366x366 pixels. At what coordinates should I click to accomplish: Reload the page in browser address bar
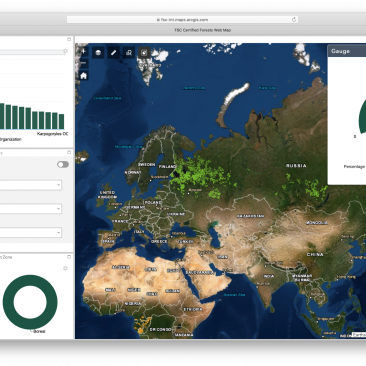(294, 20)
